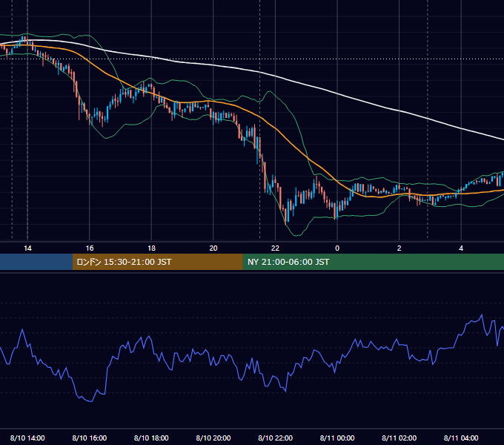504x445 pixels.
Task: Click the 8/11 02:00 time label
Action: [399, 438]
